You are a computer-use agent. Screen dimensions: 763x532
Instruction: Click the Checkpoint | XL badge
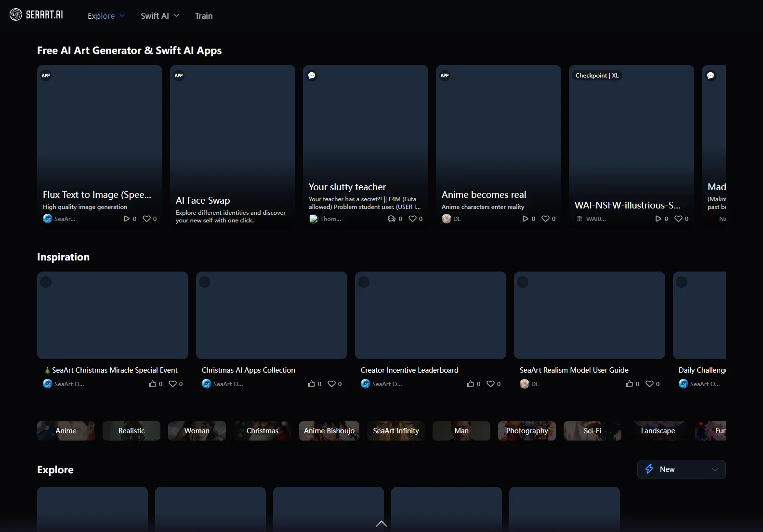(597, 76)
